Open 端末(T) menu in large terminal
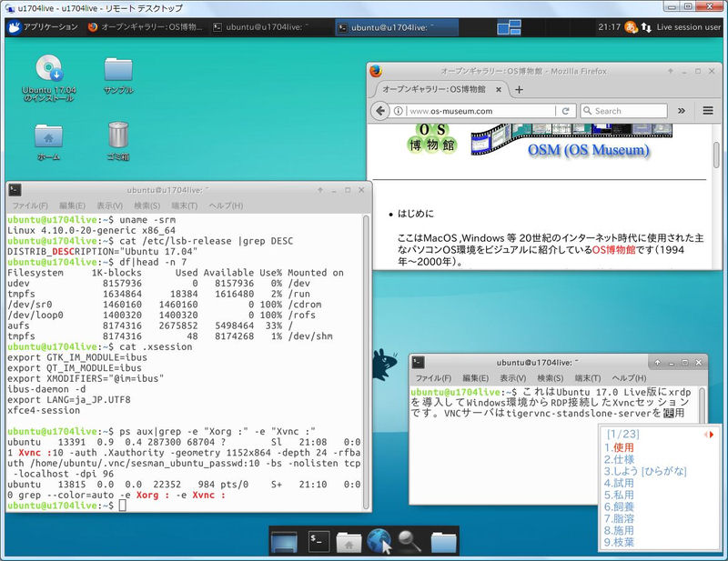The image size is (728, 561). click(x=185, y=205)
